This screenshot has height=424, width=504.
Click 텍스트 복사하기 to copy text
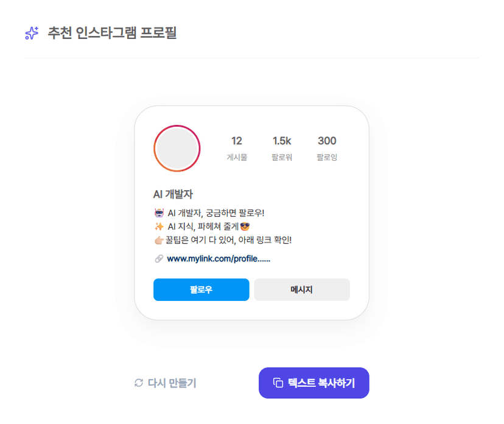coord(314,383)
